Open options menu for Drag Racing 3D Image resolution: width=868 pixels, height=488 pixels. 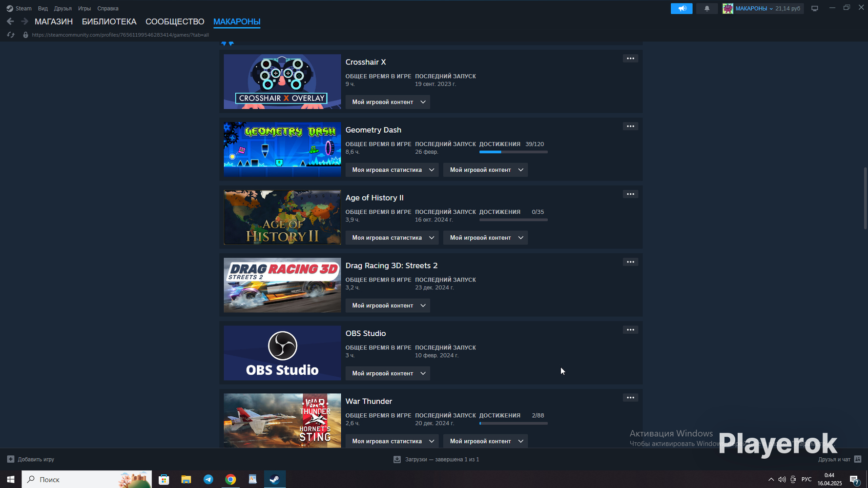(x=630, y=262)
